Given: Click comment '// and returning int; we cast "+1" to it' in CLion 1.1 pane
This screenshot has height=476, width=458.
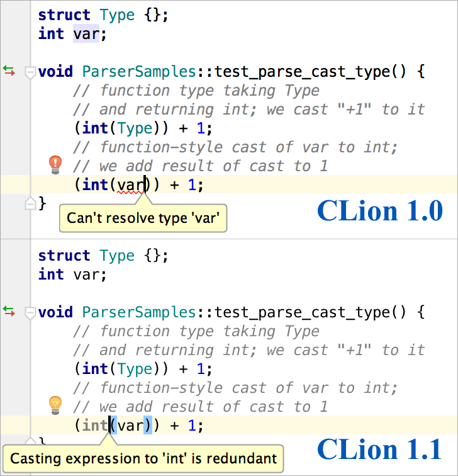Looking at the screenshot, I should pos(249,350).
